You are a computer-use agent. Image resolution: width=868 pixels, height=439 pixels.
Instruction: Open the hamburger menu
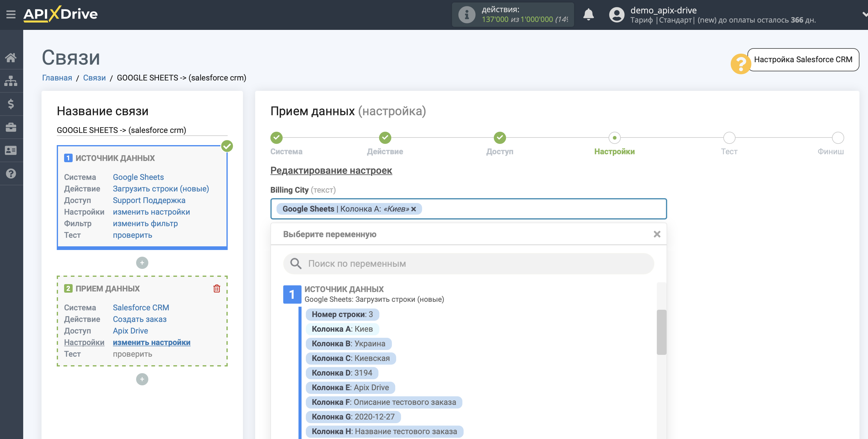pyautogui.click(x=11, y=14)
